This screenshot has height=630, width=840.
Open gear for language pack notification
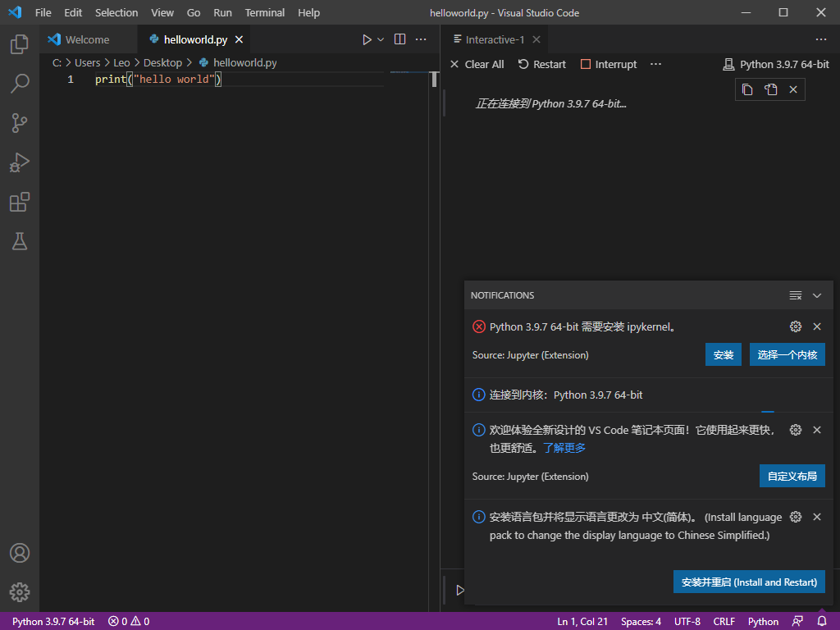point(796,517)
